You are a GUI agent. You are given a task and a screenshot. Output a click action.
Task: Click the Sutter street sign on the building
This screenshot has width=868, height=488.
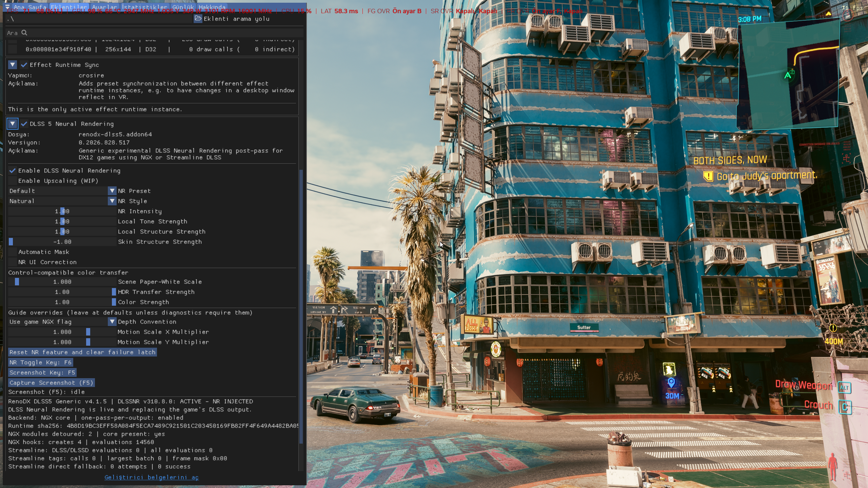[x=584, y=327]
